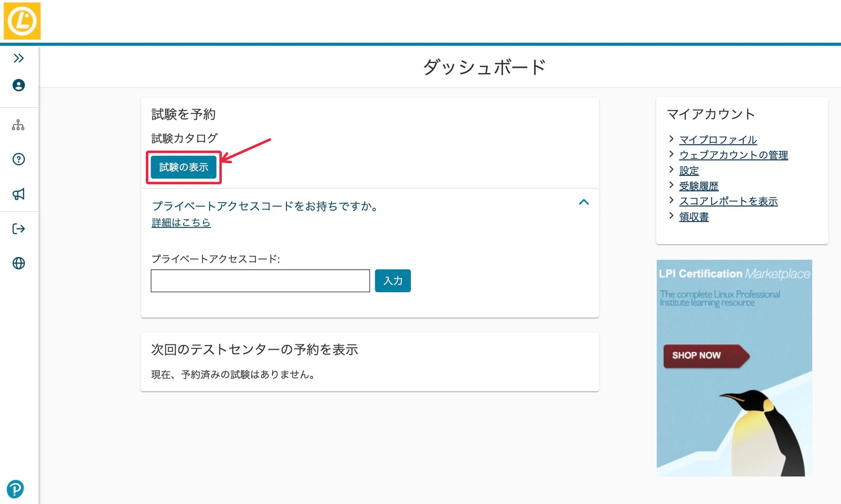Open the user profile icon in sidebar
Viewport: 841px width, 504px height.
coord(19,85)
